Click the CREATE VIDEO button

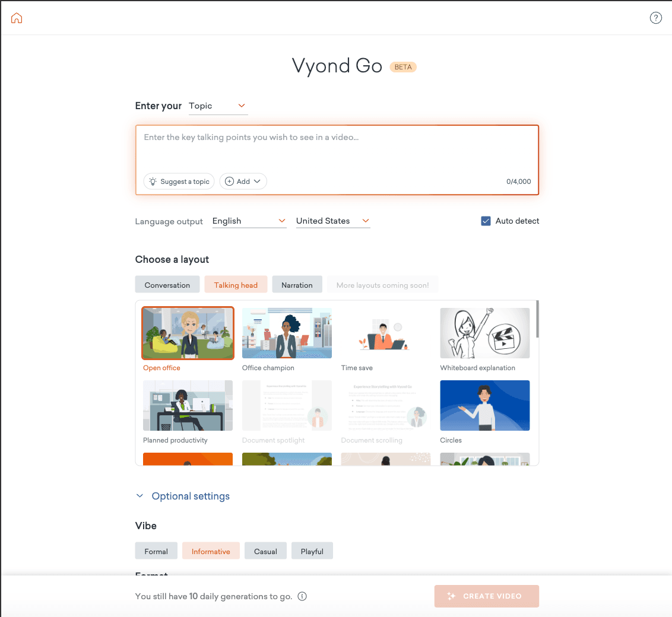[486, 596]
